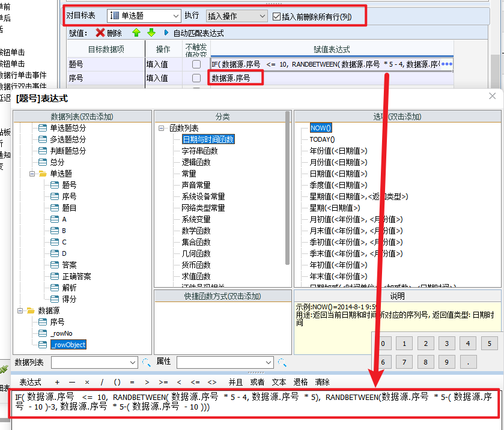Select 题号 field under 单选题
504x430 pixels.
pos(69,185)
